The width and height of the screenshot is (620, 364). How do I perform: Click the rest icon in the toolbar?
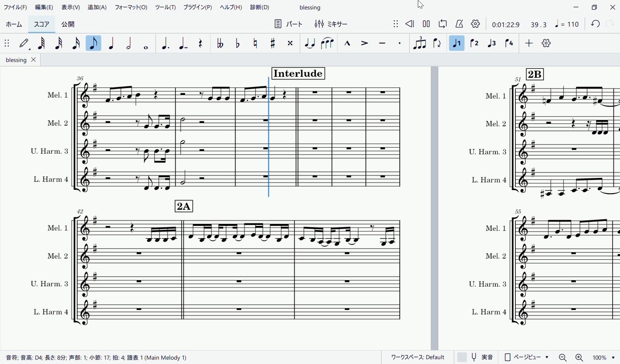pyautogui.click(x=200, y=43)
